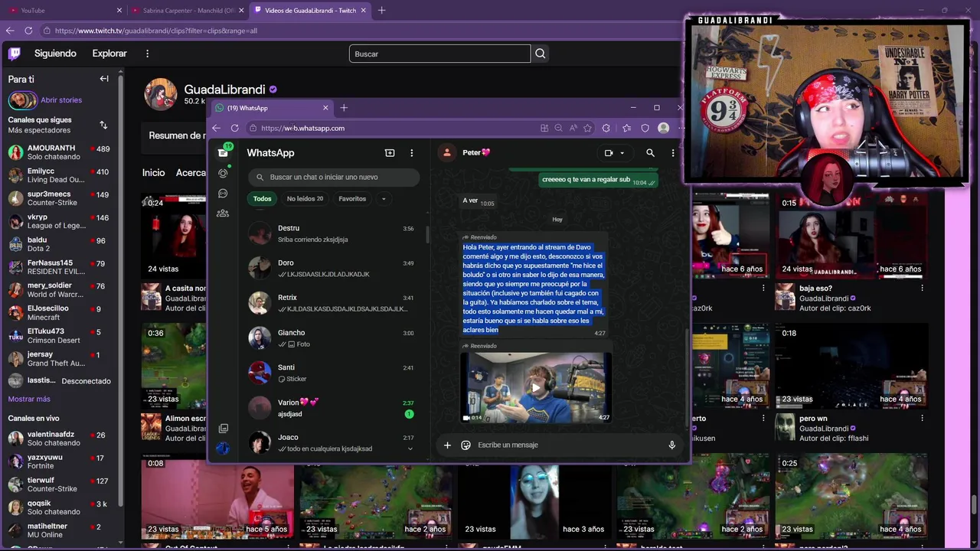Open options for 'pero wn' clip
980x551 pixels.
tap(922, 419)
